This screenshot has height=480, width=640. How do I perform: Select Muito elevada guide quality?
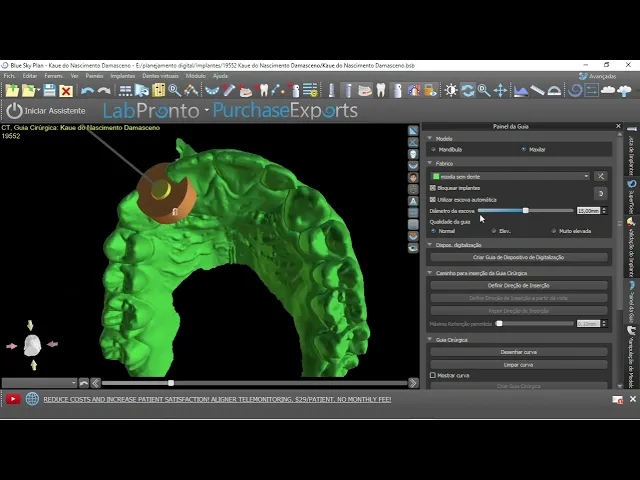coord(553,231)
